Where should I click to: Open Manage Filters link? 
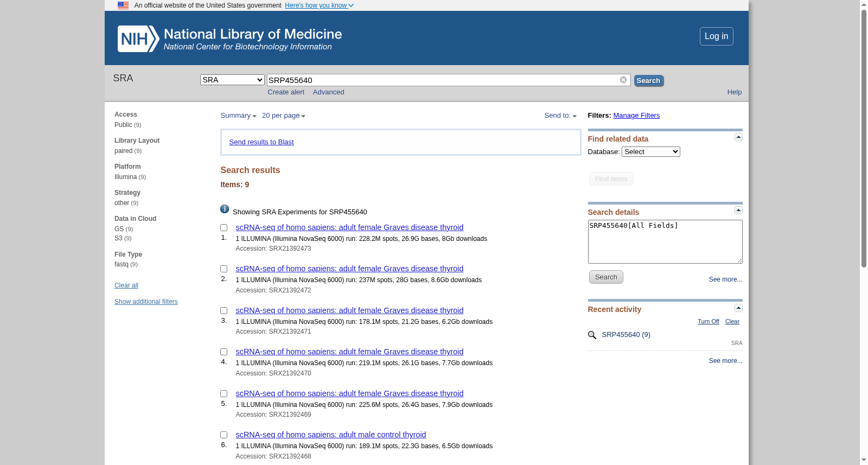tap(636, 116)
